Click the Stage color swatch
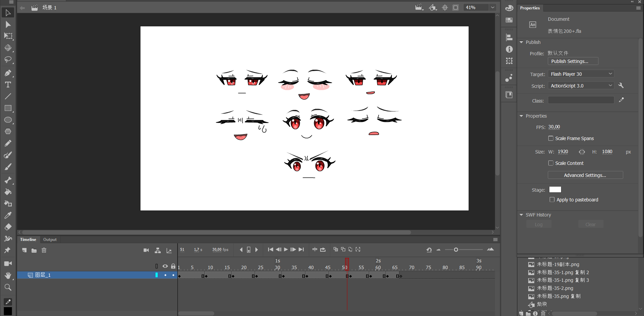This screenshot has width=644, height=316. point(555,190)
